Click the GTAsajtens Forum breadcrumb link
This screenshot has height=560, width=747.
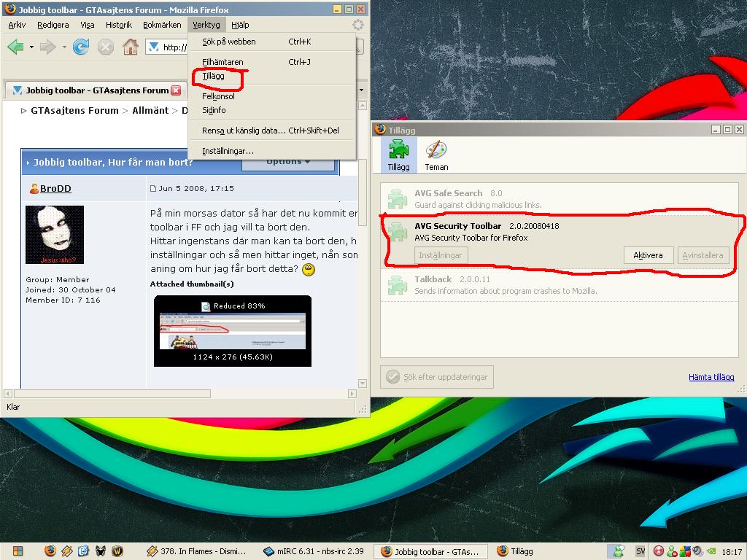click(74, 111)
